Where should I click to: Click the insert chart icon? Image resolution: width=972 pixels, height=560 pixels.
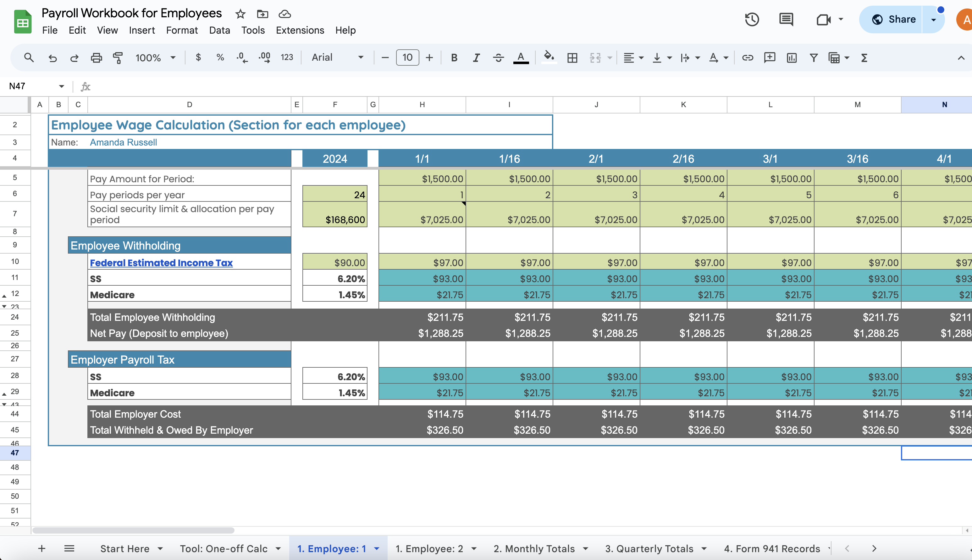click(x=791, y=58)
